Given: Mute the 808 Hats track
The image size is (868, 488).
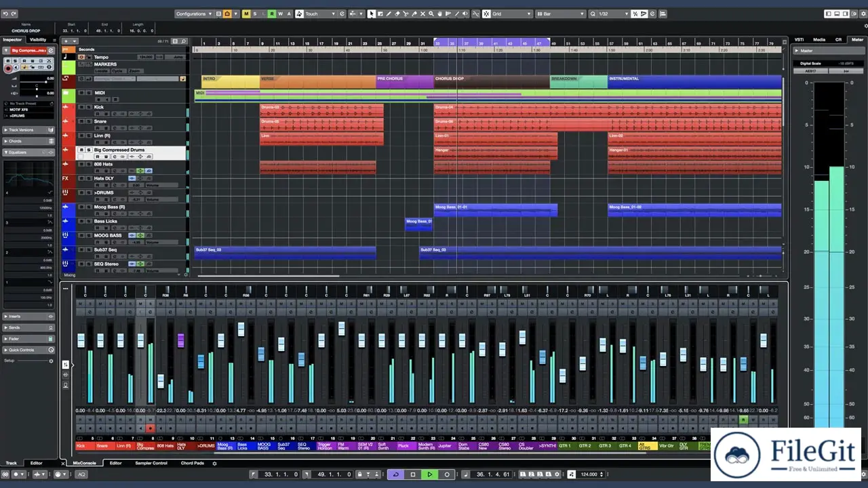Looking at the screenshot, I should (x=81, y=164).
